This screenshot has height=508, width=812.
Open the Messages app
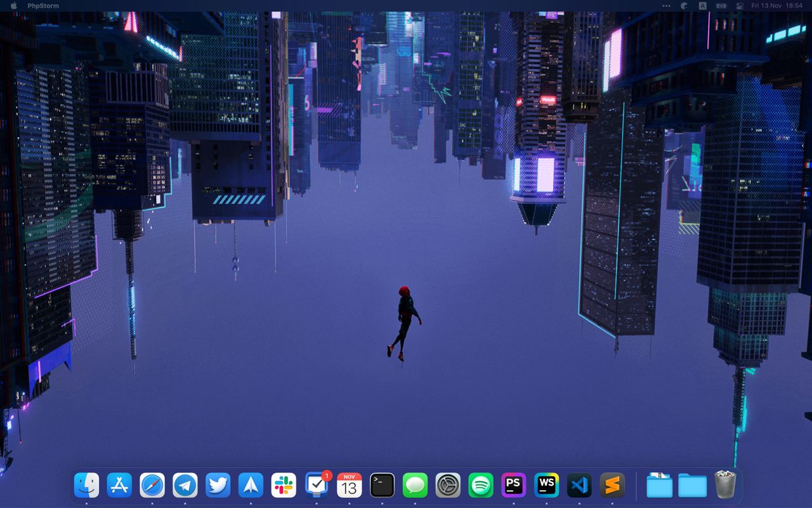416,486
